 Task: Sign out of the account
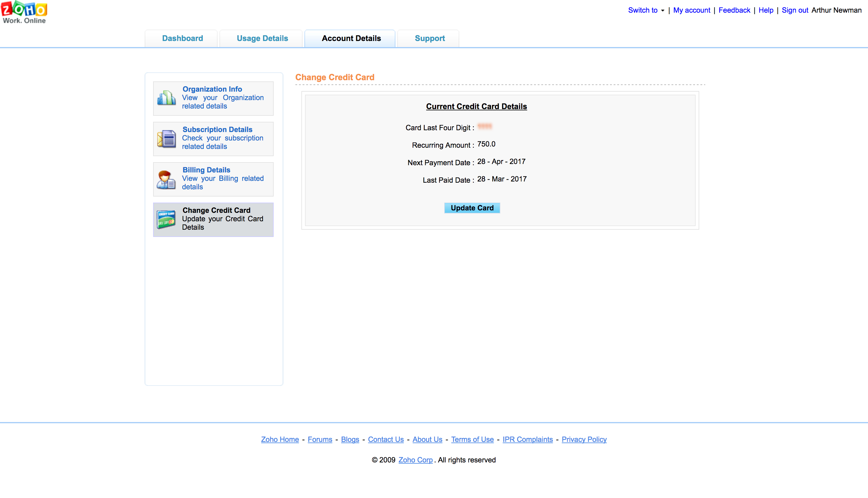tap(794, 10)
